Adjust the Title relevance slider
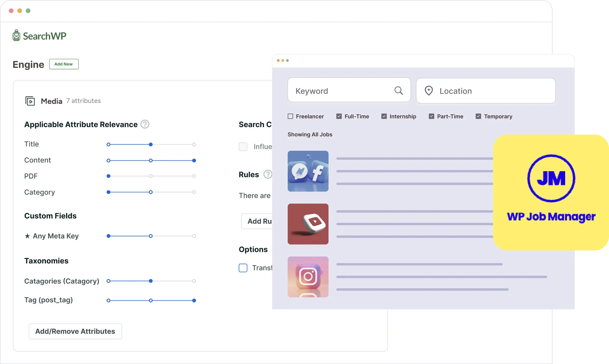Viewport: 609px width, 364px height. point(151,144)
